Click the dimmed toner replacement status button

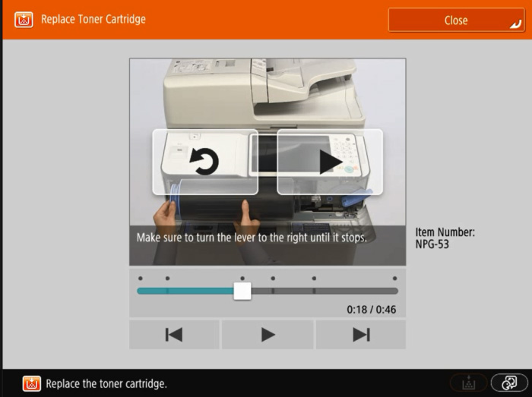pyautogui.click(x=469, y=383)
